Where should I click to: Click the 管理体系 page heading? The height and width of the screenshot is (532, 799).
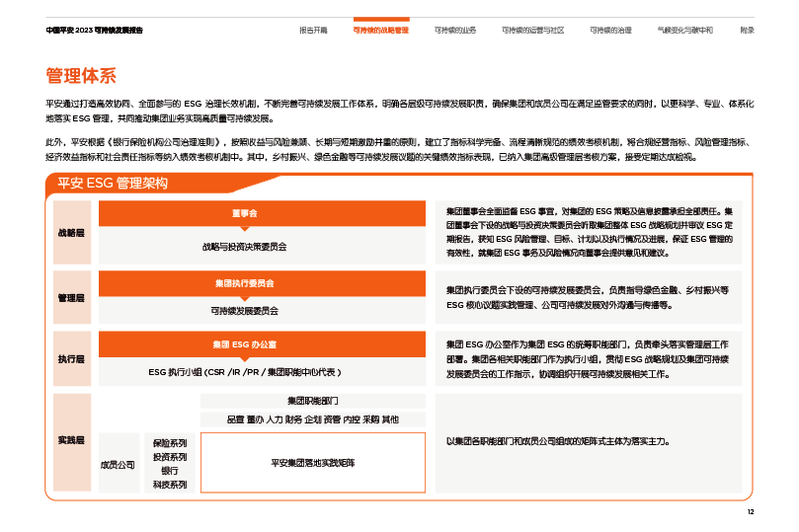coord(81,76)
